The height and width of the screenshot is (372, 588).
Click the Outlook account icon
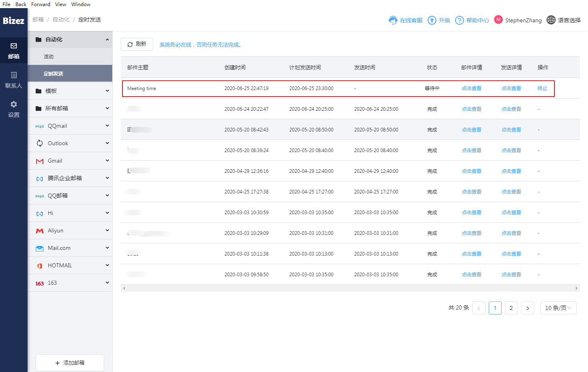point(40,143)
